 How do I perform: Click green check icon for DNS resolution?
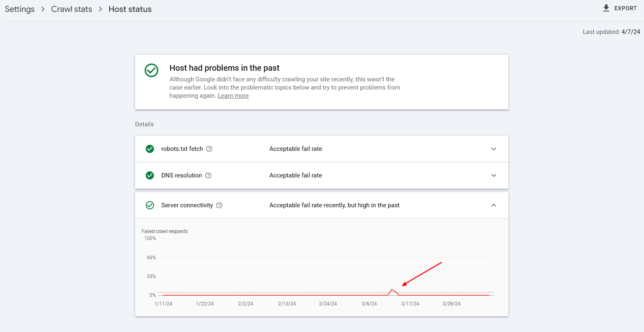pyautogui.click(x=150, y=175)
